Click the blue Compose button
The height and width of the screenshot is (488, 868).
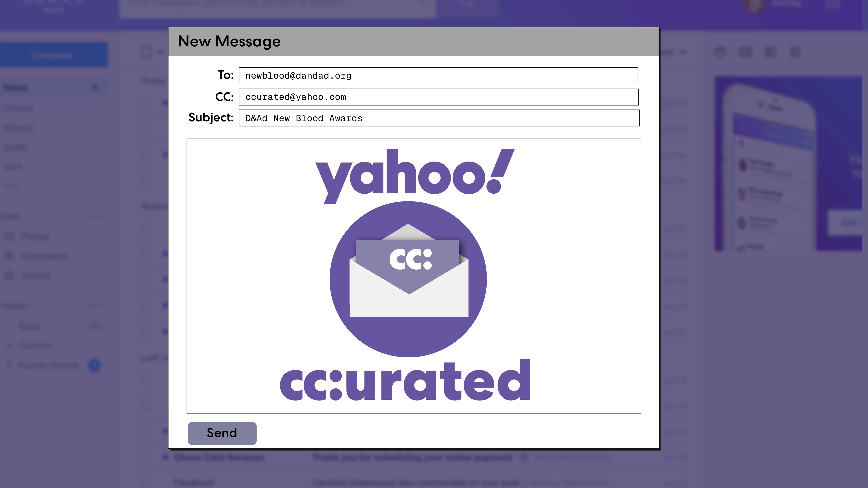point(53,55)
